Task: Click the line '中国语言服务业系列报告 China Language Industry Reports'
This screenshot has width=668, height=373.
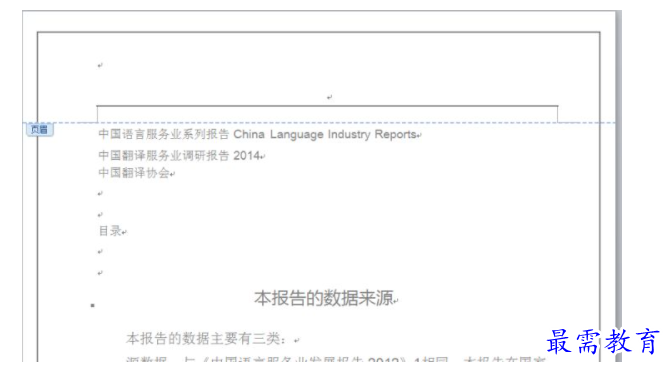Action: [x=257, y=134]
